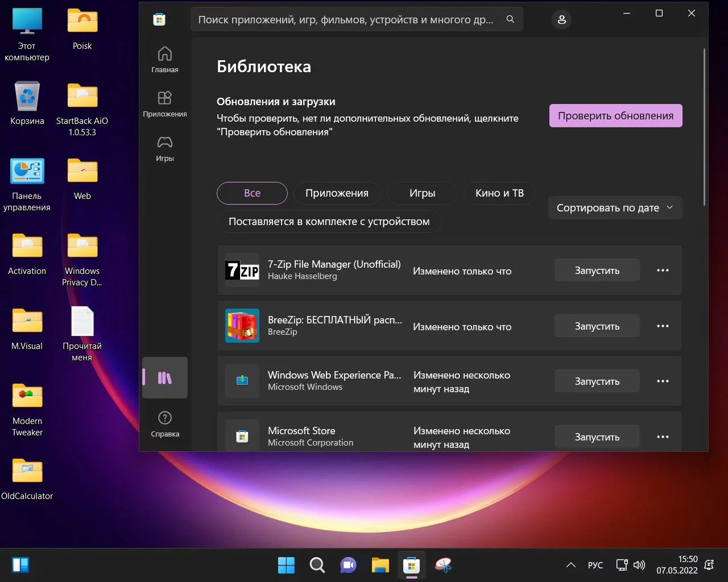Expand the 'Сортировать по дате' dropdown
728x582 pixels.
(615, 208)
